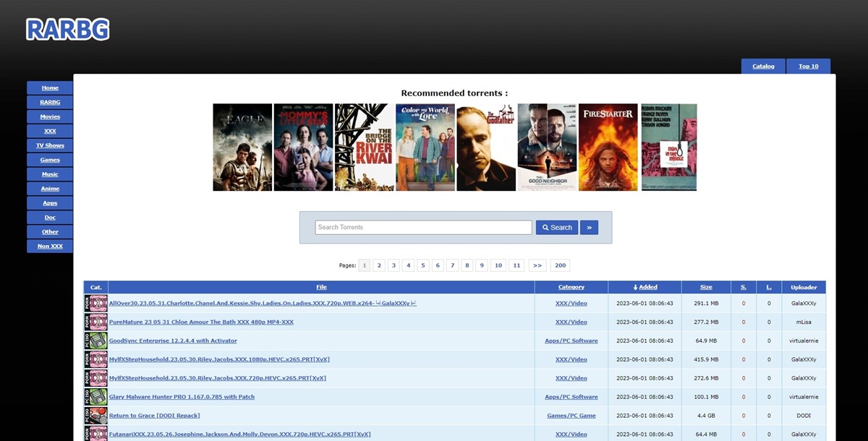The image size is (868, 441).
Task: Click the Cat. column header
Action: pyautogui.click(x=95, y=287)
